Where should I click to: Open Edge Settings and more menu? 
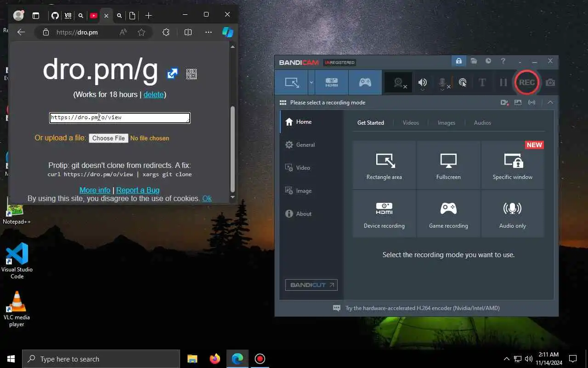pos(209,32)
